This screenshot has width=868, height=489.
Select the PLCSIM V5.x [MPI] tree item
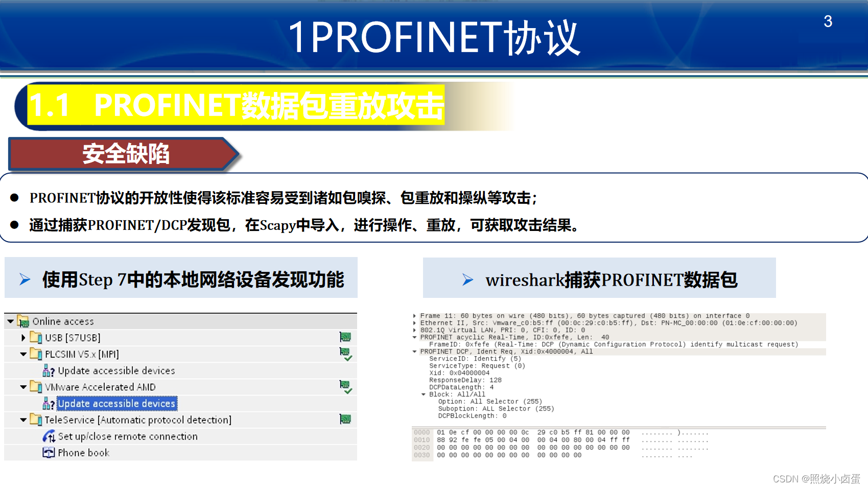click(82, 354)
